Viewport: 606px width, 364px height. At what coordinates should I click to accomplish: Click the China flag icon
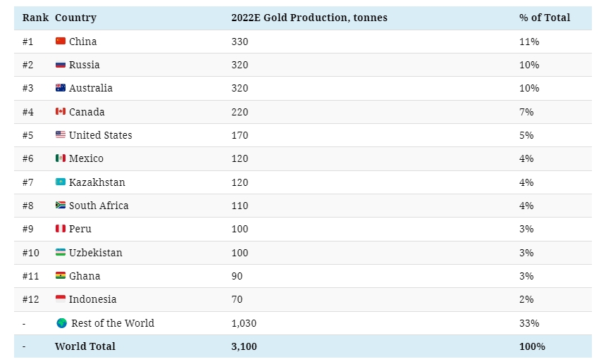pos(61,42)
